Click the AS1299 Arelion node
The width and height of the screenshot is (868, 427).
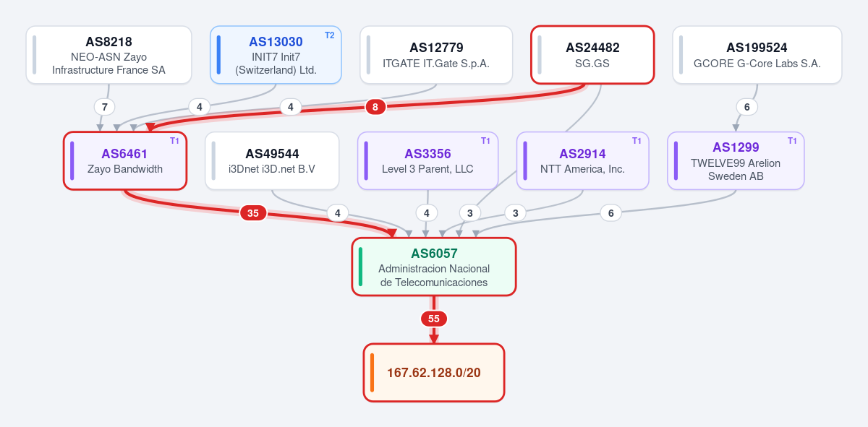[x=736, y=160]
